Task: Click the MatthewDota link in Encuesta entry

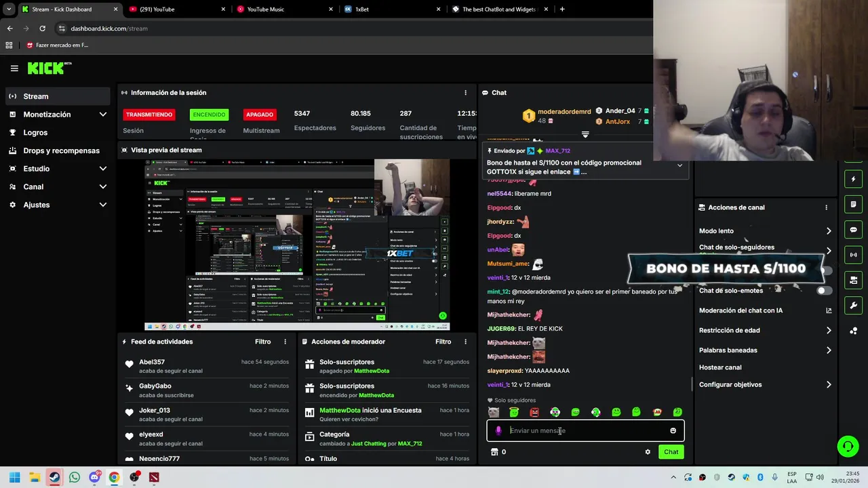Action: pyautogui.click(x=340, y=410)
